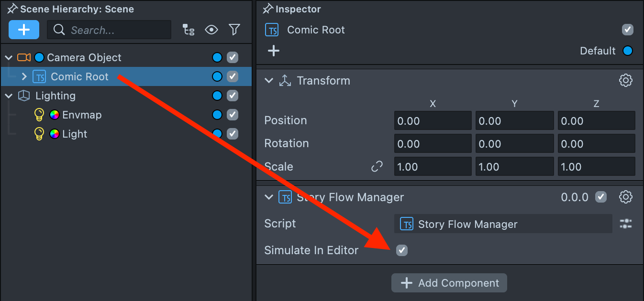
Task: Select the Light object in hierarchy
Action: (75, 134)
